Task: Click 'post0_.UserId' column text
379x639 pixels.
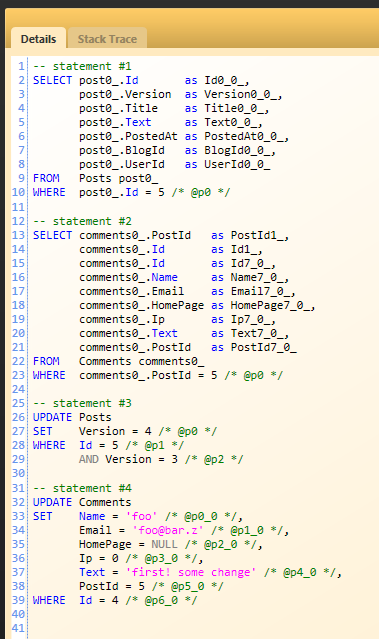Action: click(x=122, y=164)
